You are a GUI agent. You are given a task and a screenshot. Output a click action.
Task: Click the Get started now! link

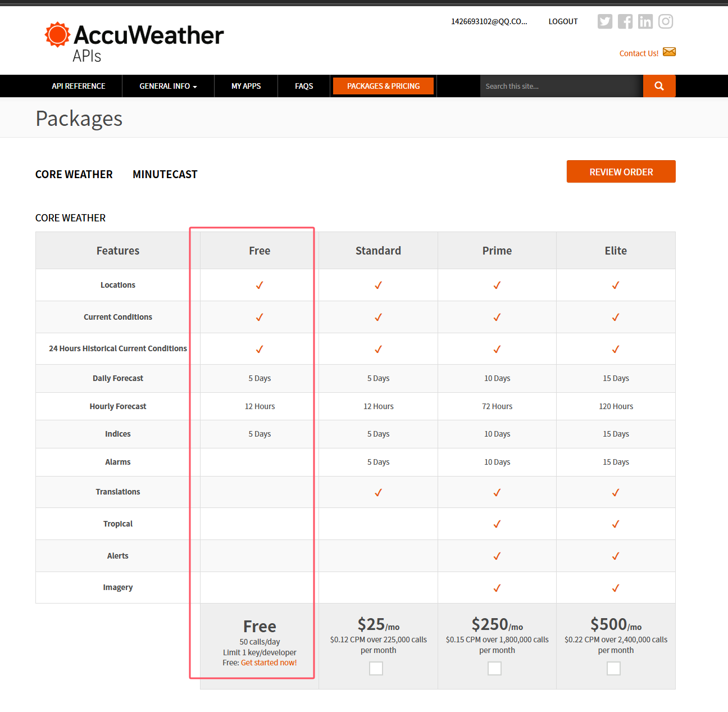[x=269, y=663]
